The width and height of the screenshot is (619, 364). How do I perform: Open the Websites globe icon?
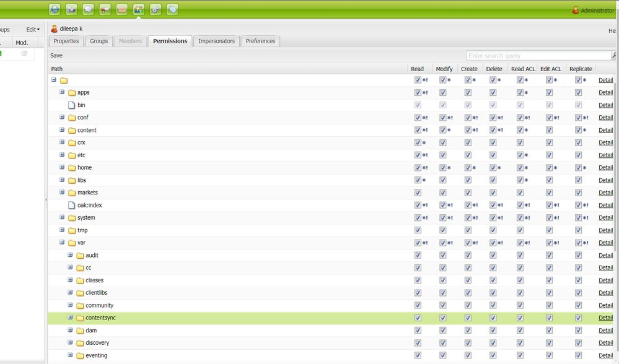(x=55, y=9)
